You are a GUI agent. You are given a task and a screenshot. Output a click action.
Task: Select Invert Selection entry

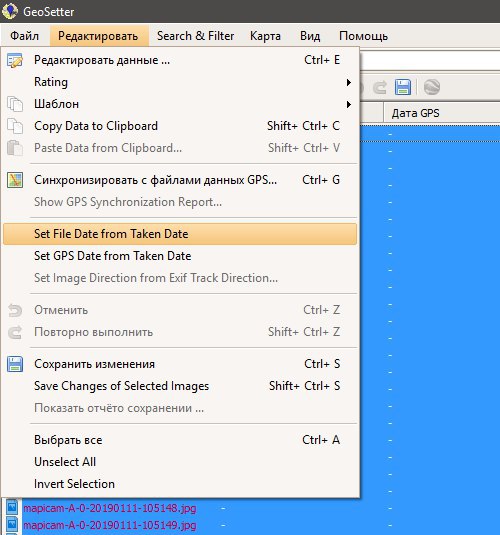click(180, 484)
